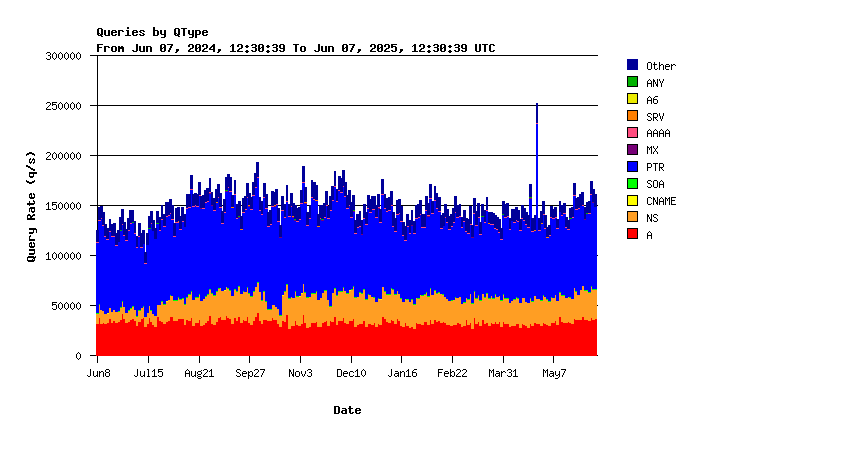Click the MX legend color swatch

click(x=632, y=149)
